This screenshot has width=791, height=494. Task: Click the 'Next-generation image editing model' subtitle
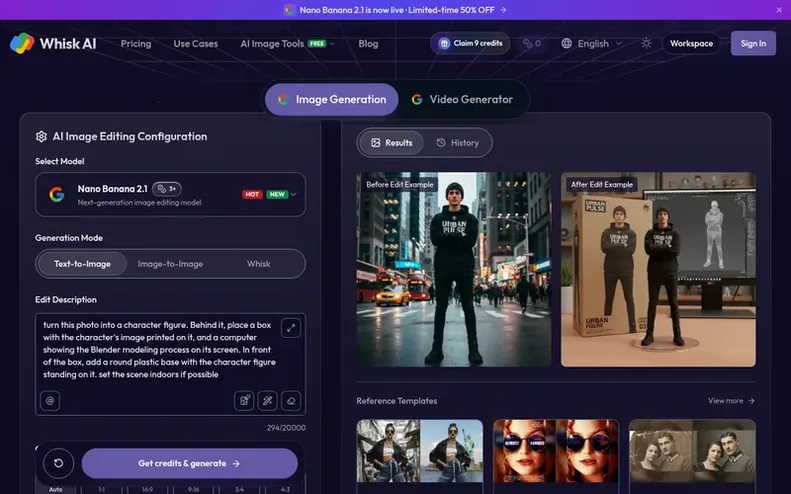139,202
